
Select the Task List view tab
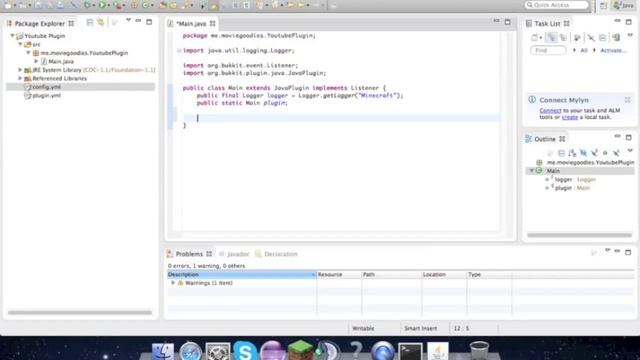[x=547, y=24]
